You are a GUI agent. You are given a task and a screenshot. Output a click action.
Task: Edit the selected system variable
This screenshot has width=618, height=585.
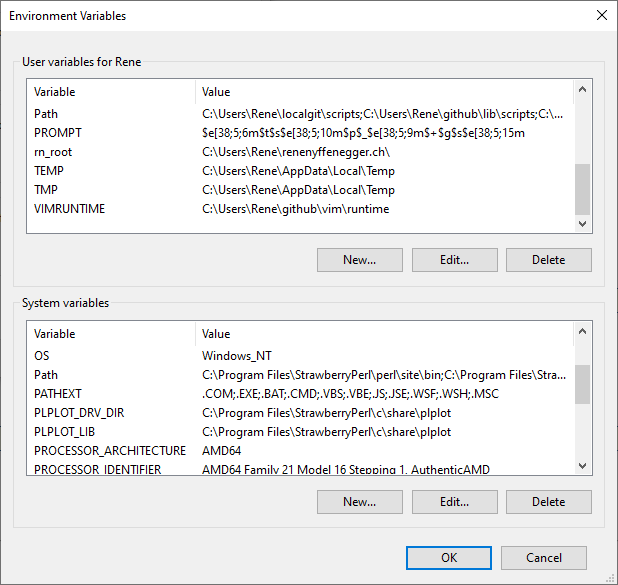click(x=454, y=502)
